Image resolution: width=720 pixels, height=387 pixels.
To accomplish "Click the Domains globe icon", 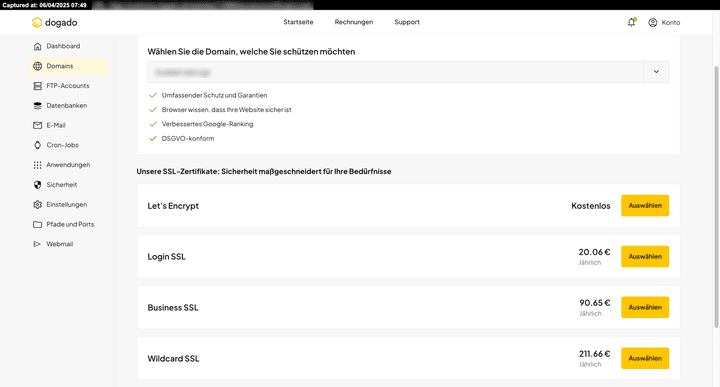I will (x=38, y=66).
